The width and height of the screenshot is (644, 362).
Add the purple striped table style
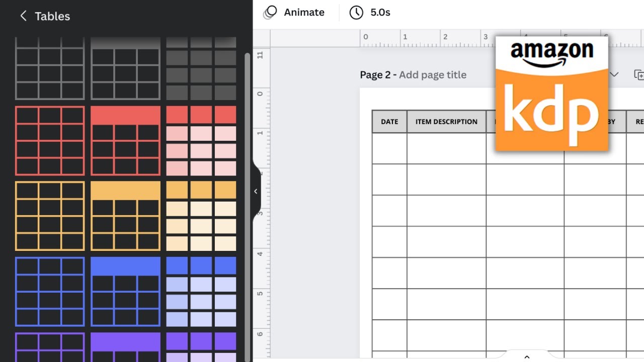click(x=201, y=347)
